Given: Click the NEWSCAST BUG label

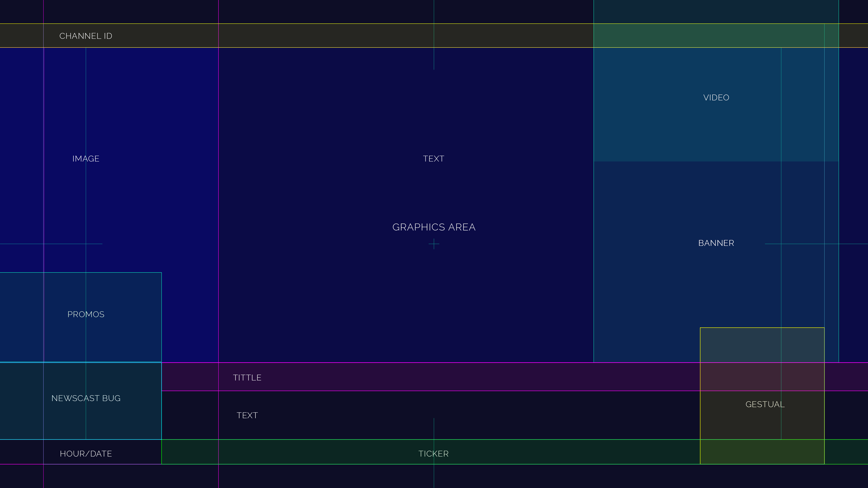Looking at the screenshot, I should coord(86,398).
